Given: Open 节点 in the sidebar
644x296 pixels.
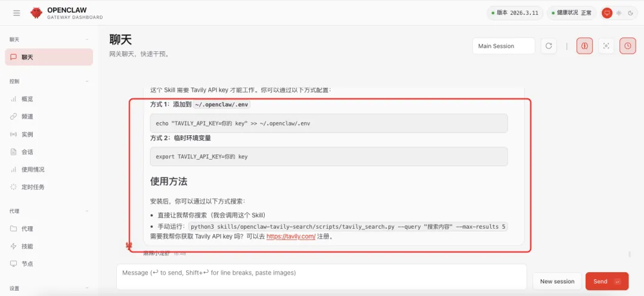Looking at the screenshot, I should (x=49, y=264).
